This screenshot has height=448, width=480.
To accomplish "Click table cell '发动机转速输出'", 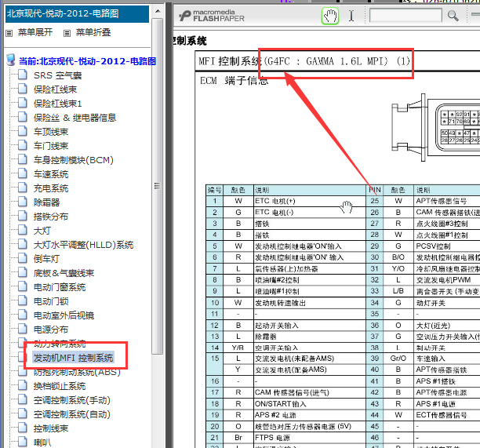I will click(x=310, y=303).
